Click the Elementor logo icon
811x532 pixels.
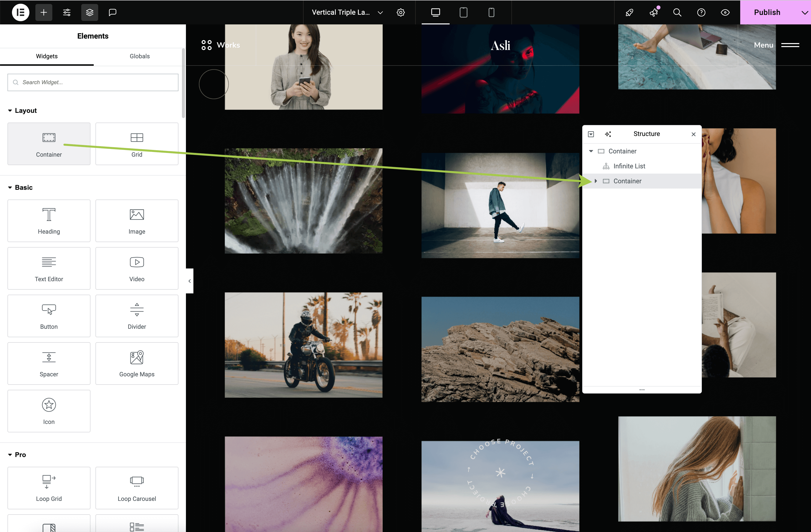20,13
